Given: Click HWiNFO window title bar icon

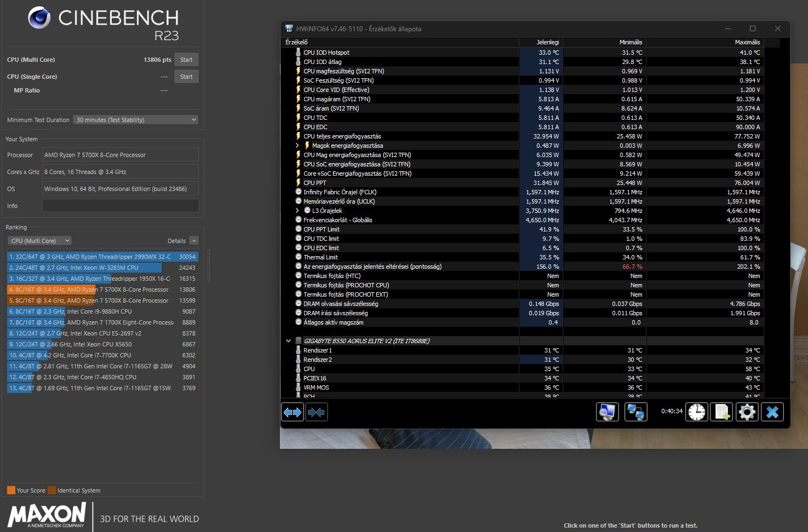Looking at the screenshot, I should (289, 28).
